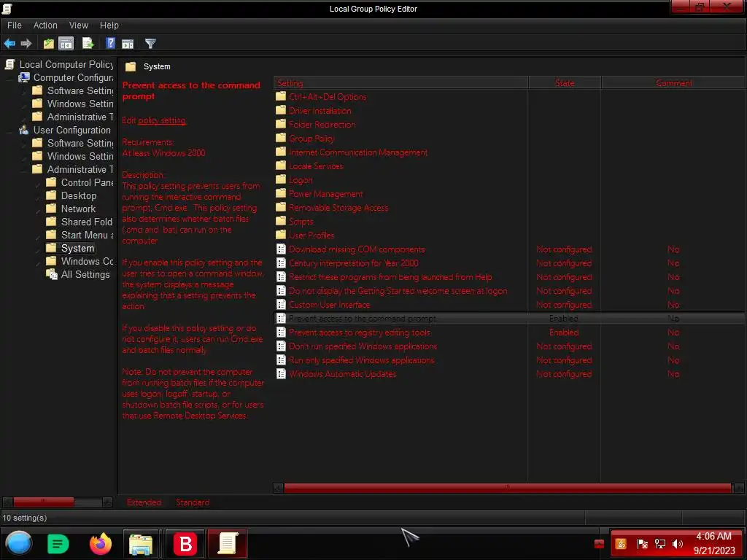Image resolution: width=747 pixels, height=560 pixels.
Task: Select Shared Folders in the tree
Action: 86,222
